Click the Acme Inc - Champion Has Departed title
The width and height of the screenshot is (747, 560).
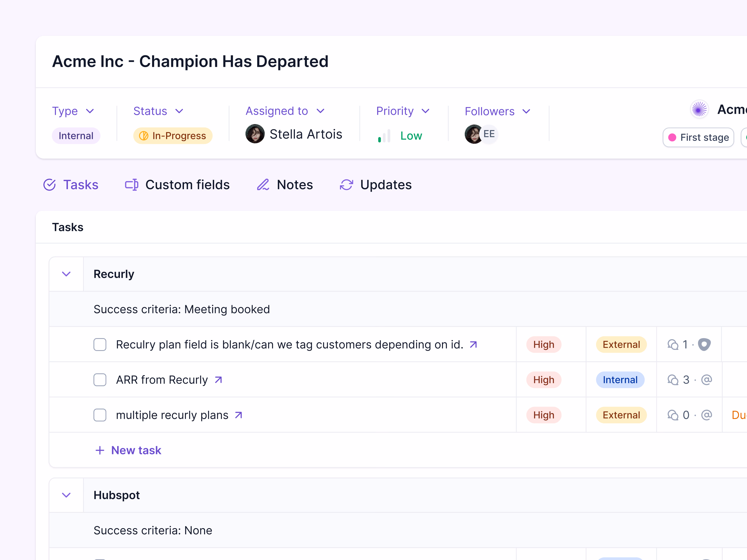click(190, 61)
